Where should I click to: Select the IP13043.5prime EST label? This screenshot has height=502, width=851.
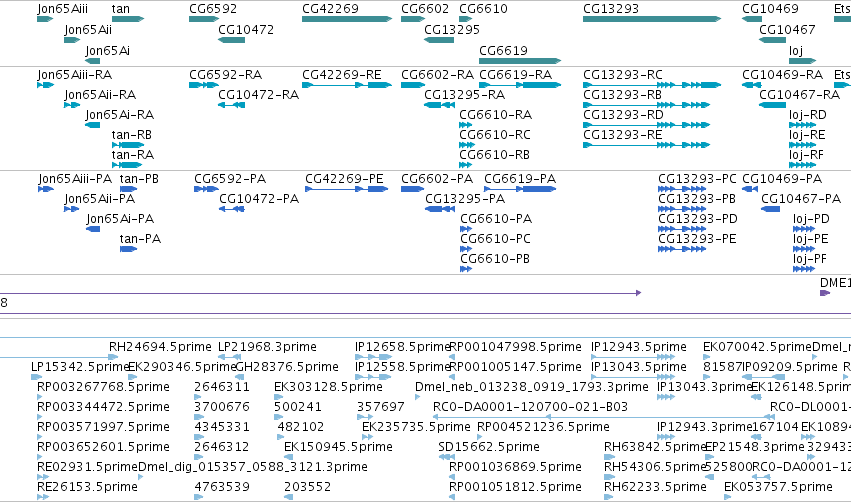pyautogui.click(x=639, y=367)
